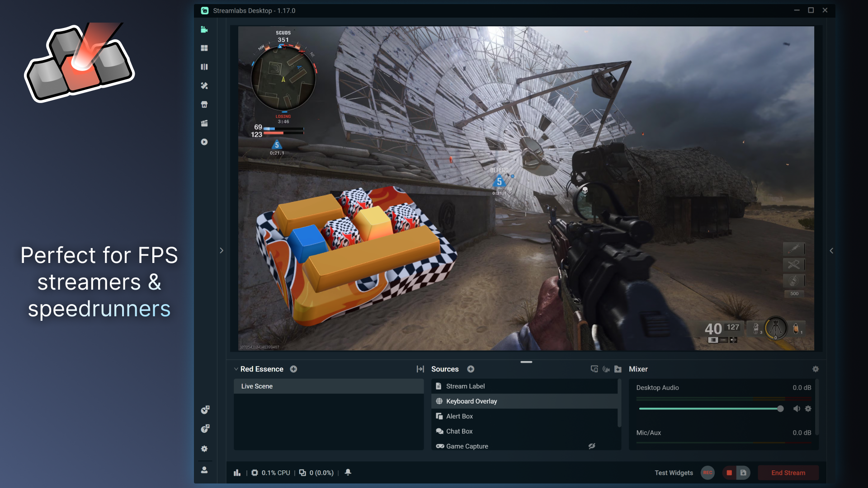Click Test Widgets in the bottom bar

[674, 473]
